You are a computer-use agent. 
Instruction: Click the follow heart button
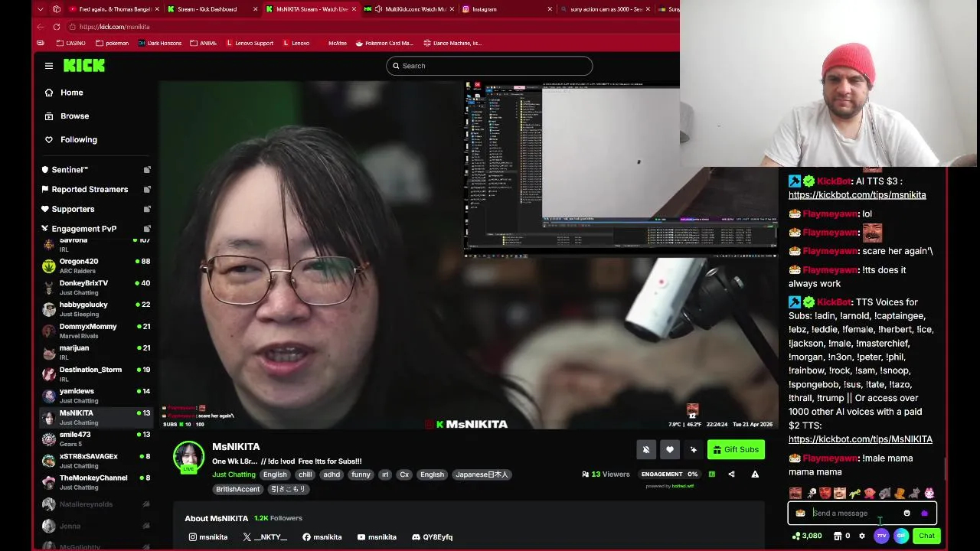[x=670, y=450]
